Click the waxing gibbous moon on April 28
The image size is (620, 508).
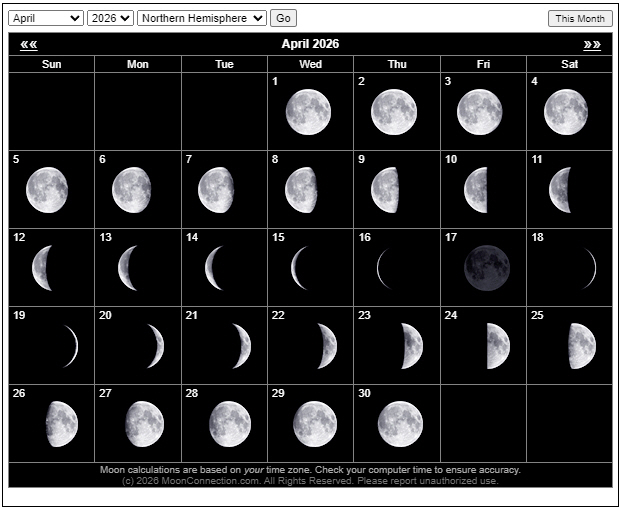coord(230,424)
